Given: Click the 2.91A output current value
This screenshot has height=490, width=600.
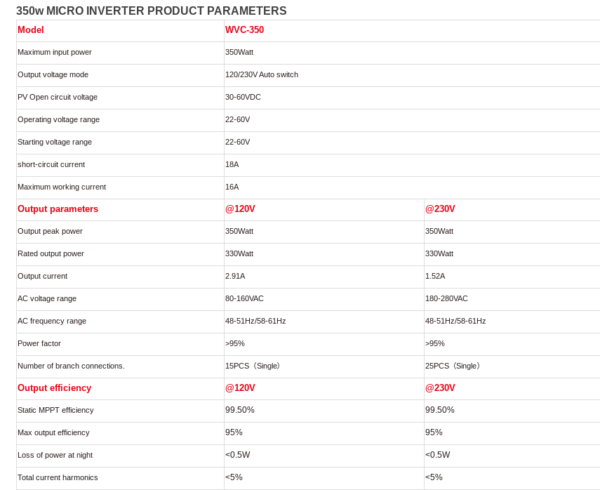Looking at the screenshot, I should (235, 276).
